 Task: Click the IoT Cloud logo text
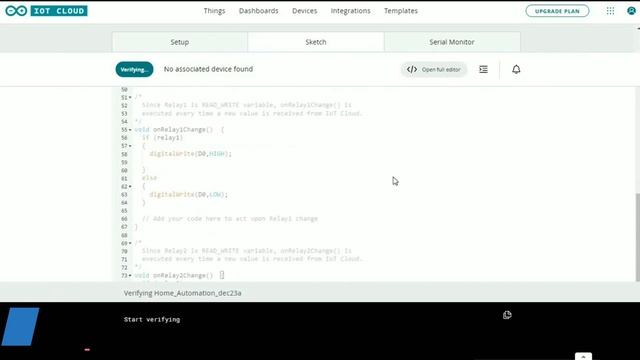pyautogui.click(x=59, y=11)
